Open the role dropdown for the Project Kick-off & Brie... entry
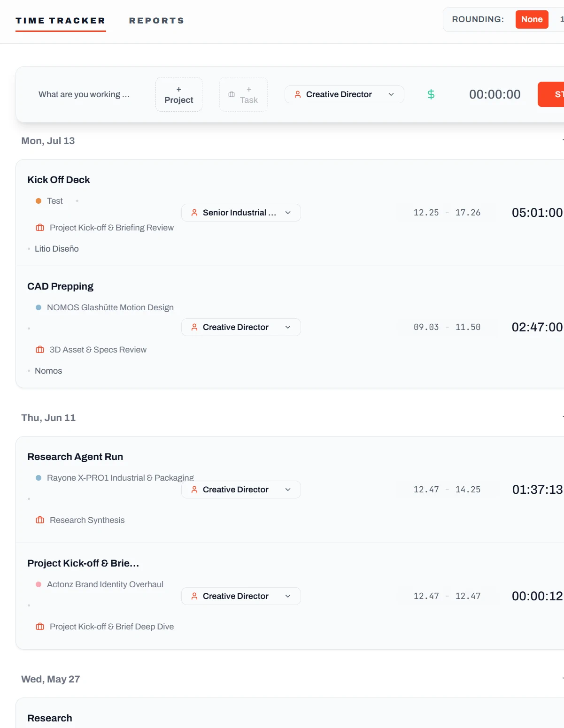 (241, 596)
